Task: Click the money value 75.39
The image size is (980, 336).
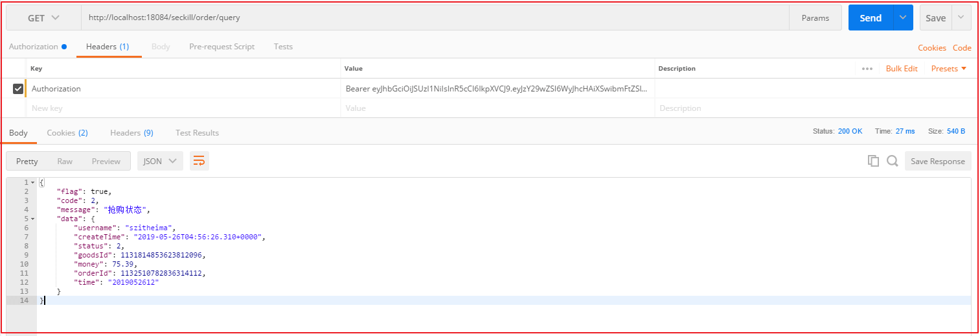Action: point(124,265)
